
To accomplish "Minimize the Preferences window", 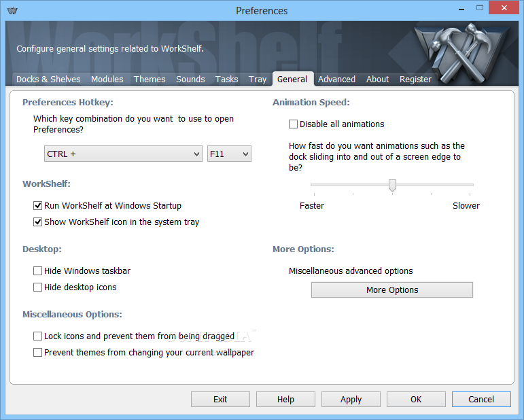I will [x=461, y=10].
